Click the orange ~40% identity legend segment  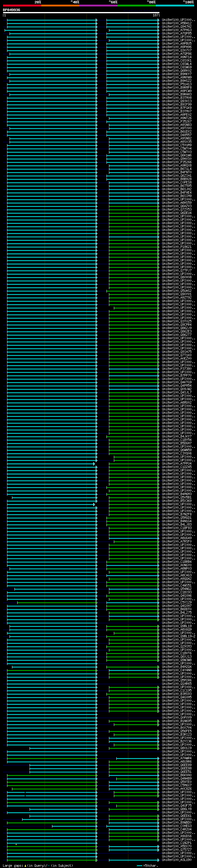coord(60,6)
